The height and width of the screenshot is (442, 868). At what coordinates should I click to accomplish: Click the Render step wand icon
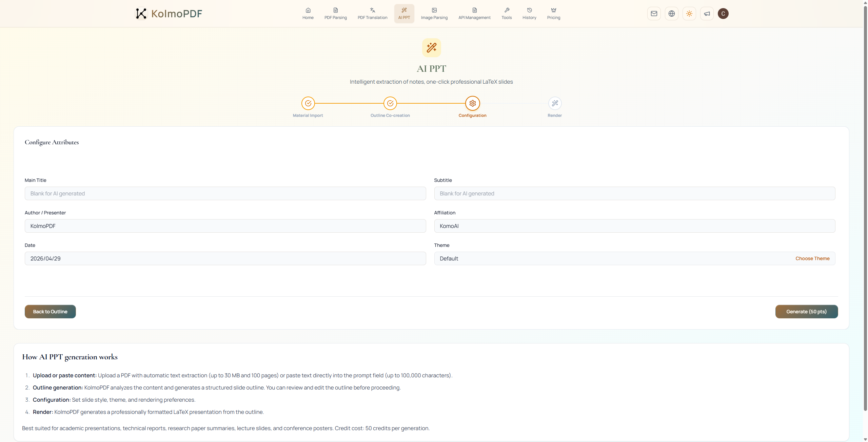pyautogui.click(x=555, y=103)
